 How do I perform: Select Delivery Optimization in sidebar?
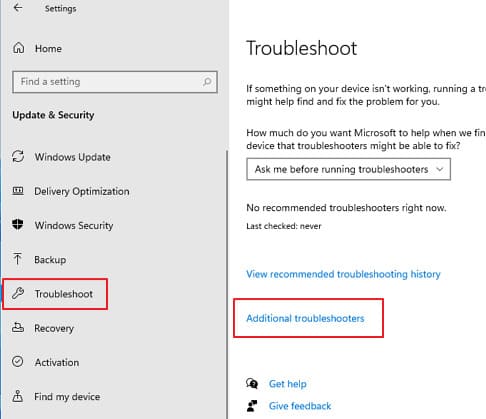pyautogui.click(x=82, y=191)
